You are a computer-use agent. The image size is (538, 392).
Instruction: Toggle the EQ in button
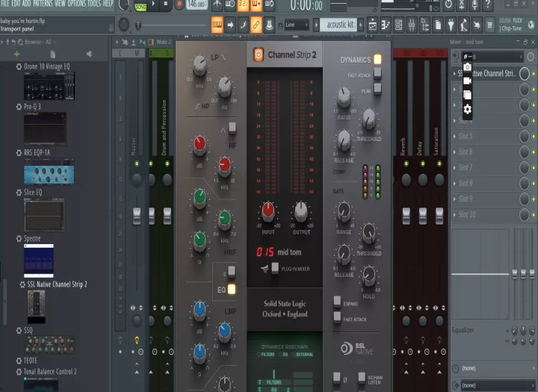[x=232, y=289]
